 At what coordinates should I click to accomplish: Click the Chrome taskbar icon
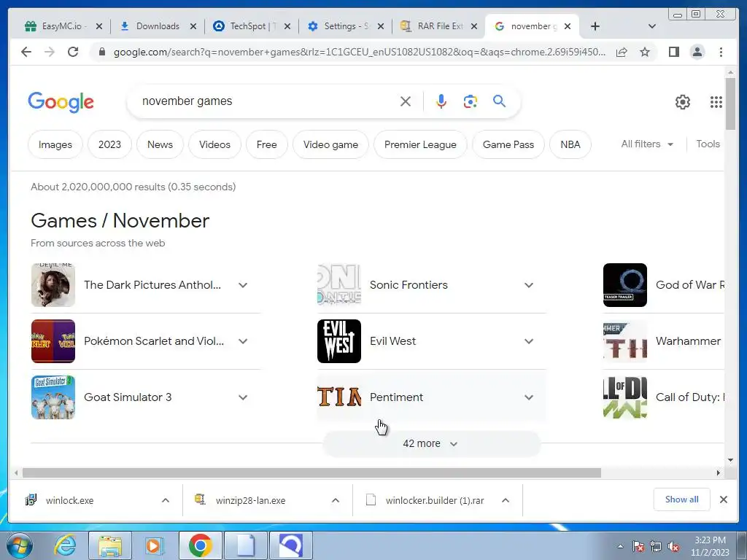point(200,545)
